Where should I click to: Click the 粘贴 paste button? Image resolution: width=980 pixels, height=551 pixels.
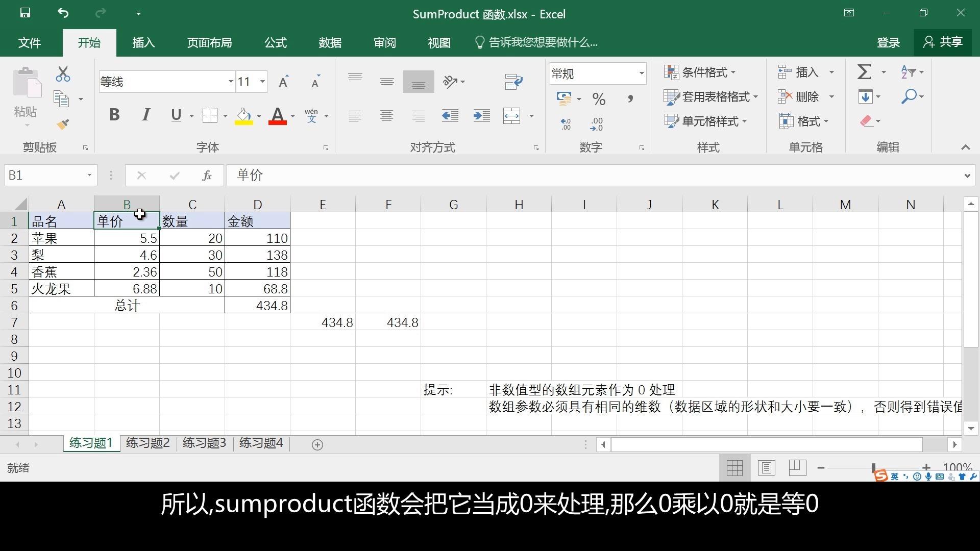click(26, 97)
